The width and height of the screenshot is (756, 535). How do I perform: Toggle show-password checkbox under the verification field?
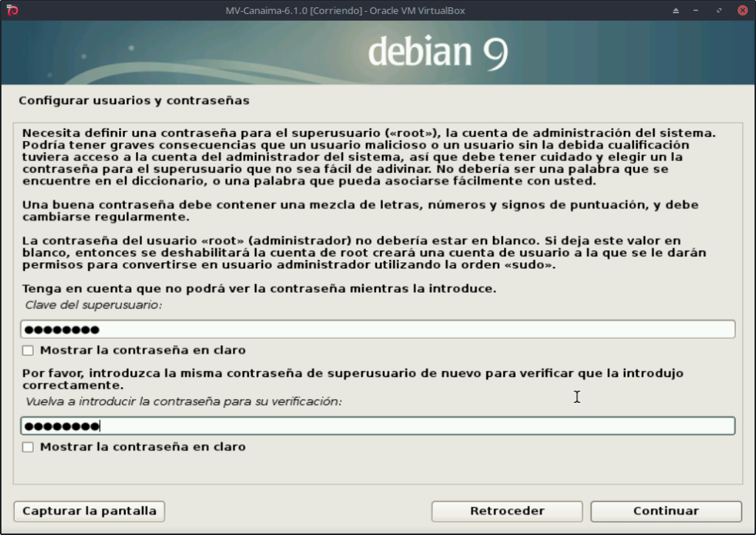click(28, 447)
